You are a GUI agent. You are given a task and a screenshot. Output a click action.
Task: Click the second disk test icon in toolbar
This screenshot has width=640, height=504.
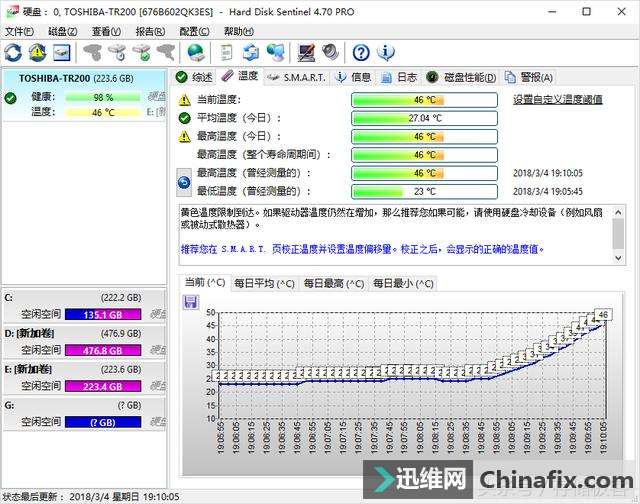point(118,53)
